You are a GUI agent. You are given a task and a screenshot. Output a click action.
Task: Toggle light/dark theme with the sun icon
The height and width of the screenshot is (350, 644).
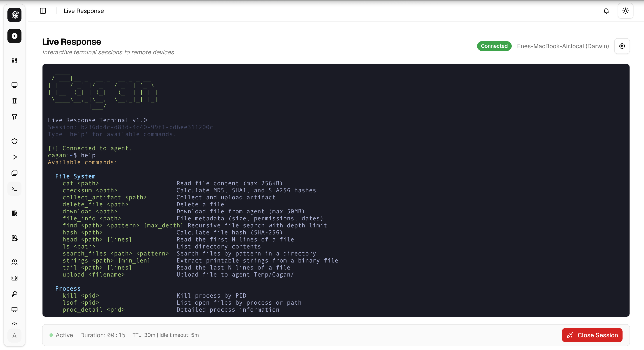click(x=625, y=11)
